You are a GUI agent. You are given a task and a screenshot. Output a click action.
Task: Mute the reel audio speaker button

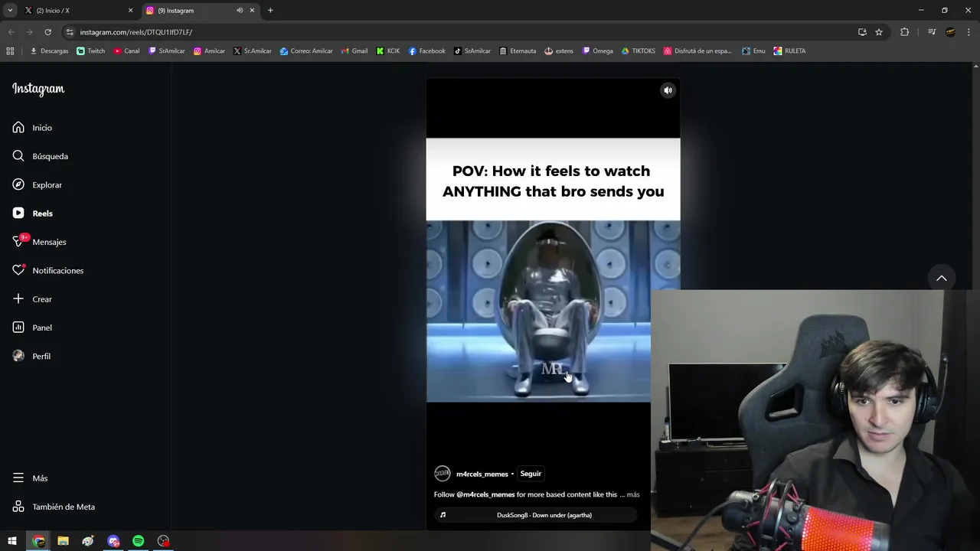668,90
